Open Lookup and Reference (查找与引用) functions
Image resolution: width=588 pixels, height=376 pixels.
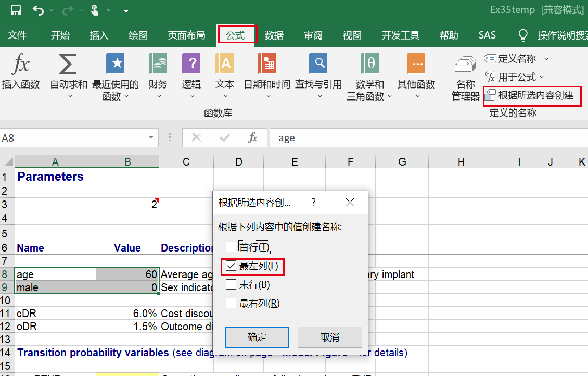coord(318,65)
